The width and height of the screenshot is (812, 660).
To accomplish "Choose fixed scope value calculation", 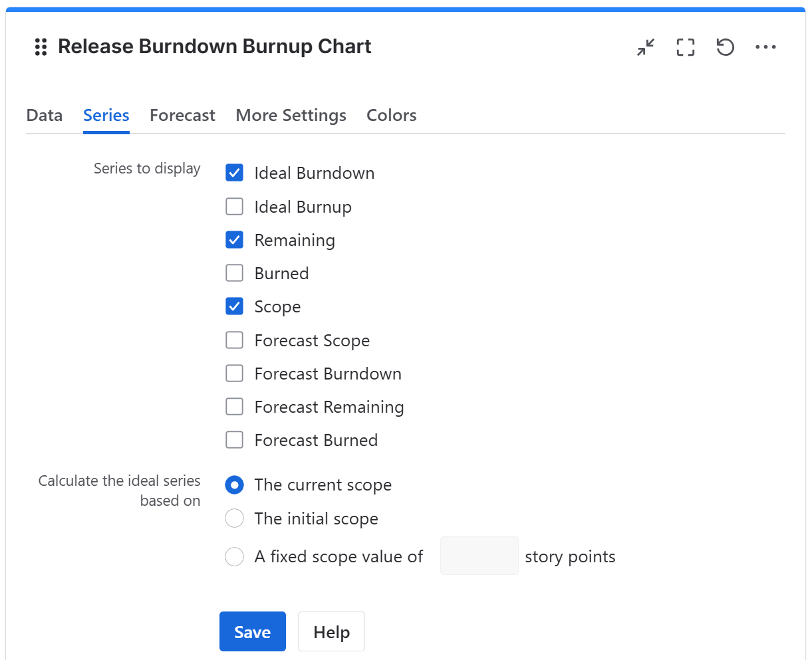I will (234, 556).
